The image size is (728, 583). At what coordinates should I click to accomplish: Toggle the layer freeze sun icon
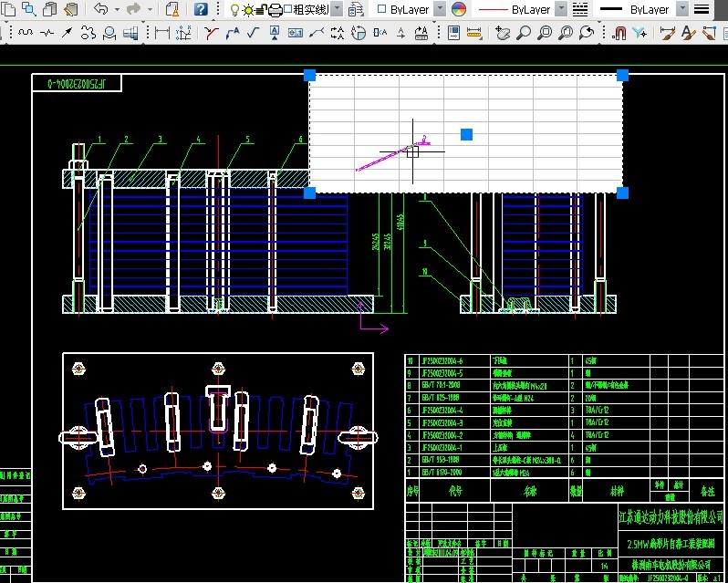coord(247,10)
